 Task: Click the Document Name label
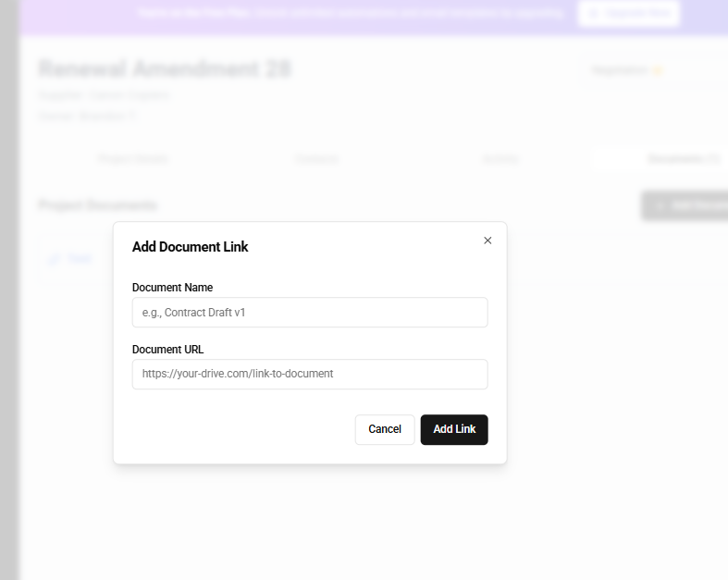click(172, 288)
